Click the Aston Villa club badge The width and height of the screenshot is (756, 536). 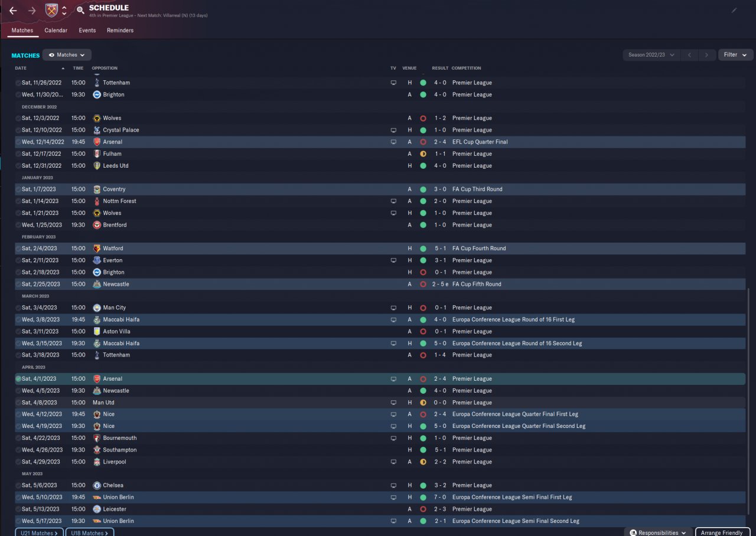(x=97, y=331)
